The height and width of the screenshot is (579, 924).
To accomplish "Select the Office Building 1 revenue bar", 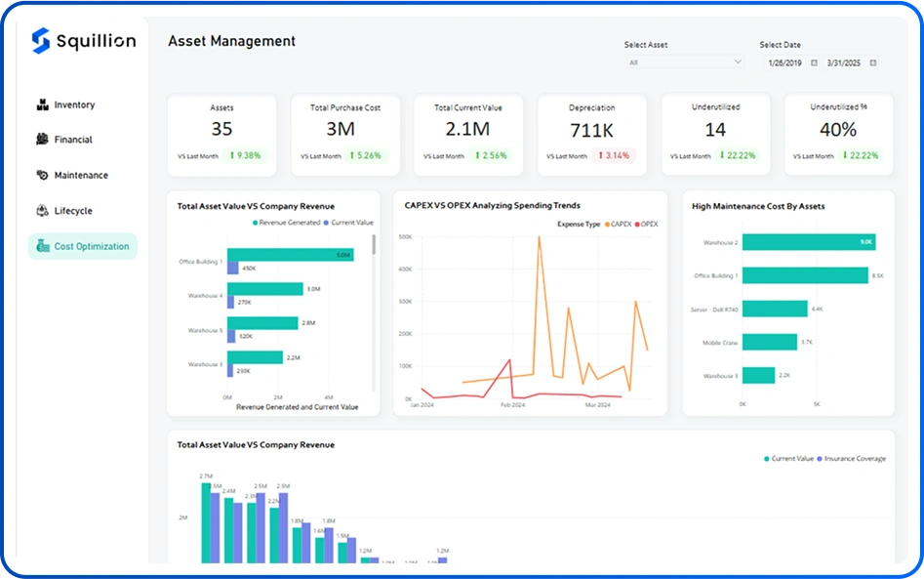I will [290, 255].
